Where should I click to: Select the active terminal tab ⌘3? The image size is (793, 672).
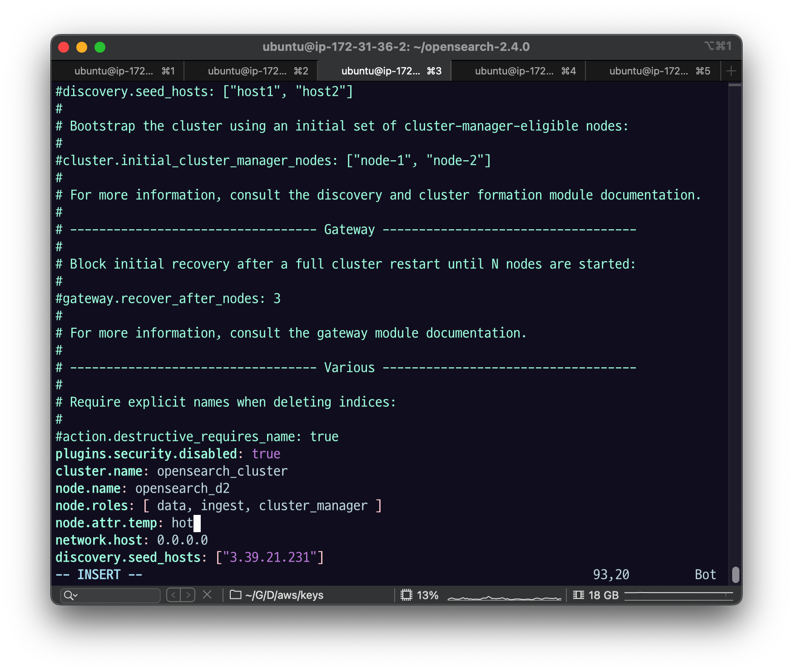pos(384,71)
